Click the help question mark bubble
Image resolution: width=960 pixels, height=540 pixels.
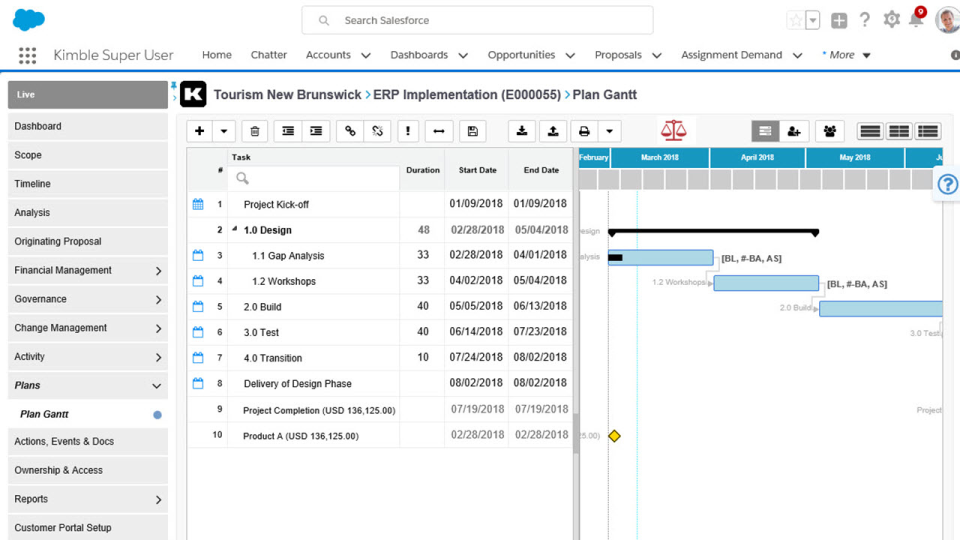947,184
